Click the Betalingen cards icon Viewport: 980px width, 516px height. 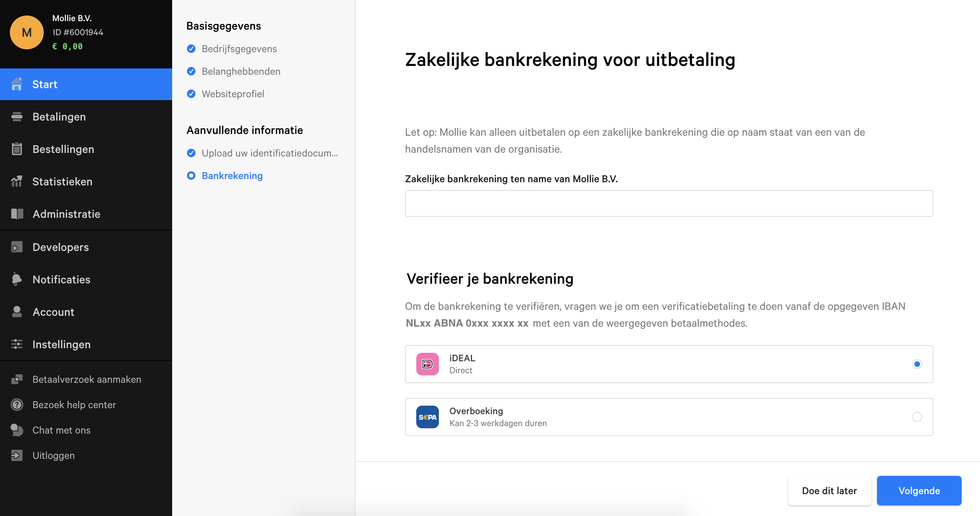(x=17, y=117)
